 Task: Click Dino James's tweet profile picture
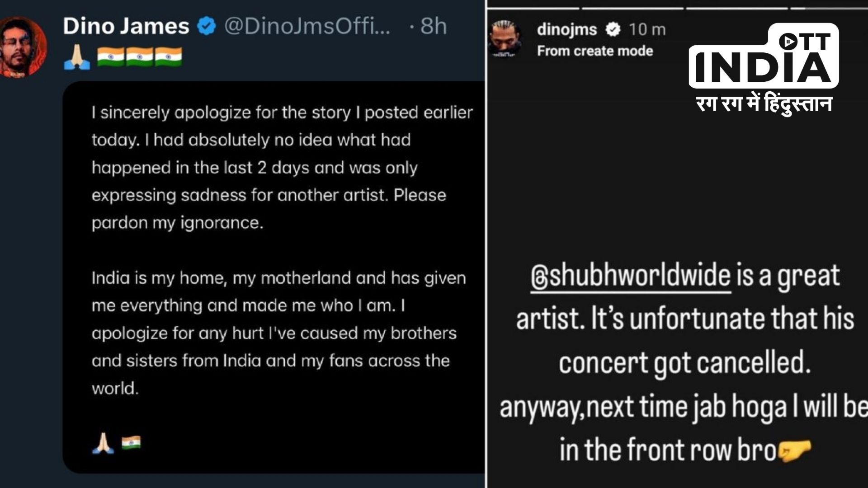(x=22, y=47)
